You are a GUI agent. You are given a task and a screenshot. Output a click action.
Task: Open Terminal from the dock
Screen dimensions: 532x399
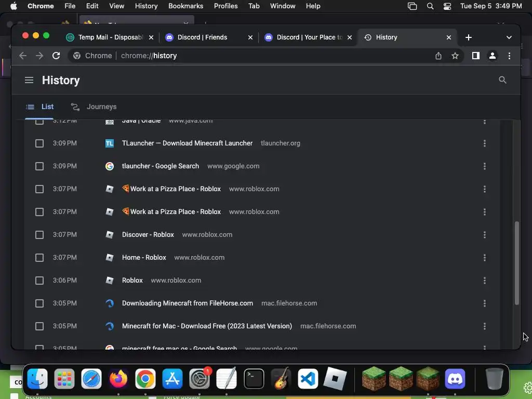254,379
